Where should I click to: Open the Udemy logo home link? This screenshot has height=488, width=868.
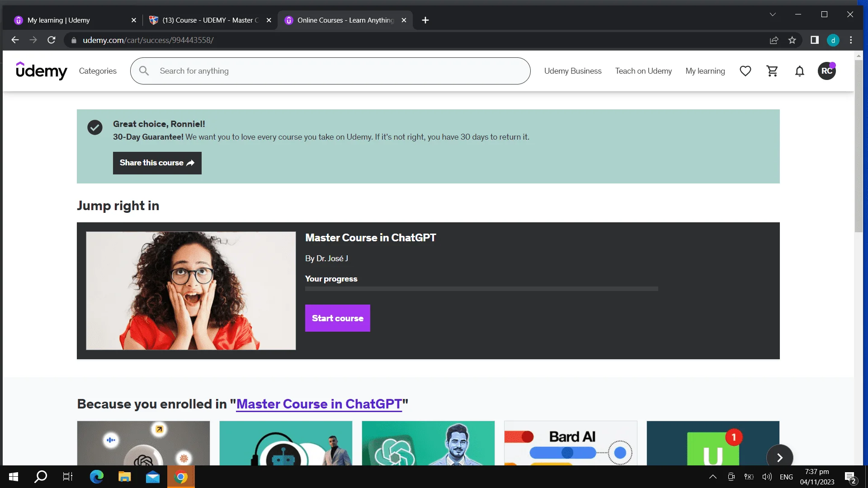(x=42, y=71)
